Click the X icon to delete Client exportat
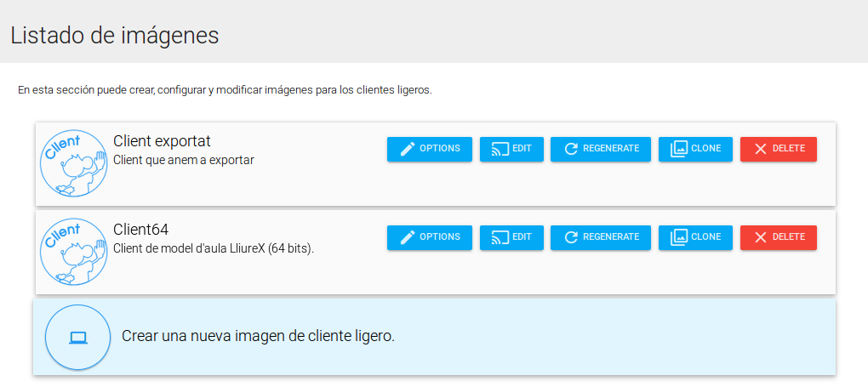The image size is (868, 387). point(761,149)
